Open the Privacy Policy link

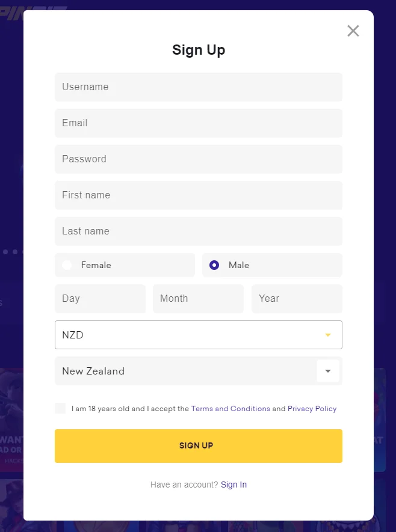coord(312,408)
